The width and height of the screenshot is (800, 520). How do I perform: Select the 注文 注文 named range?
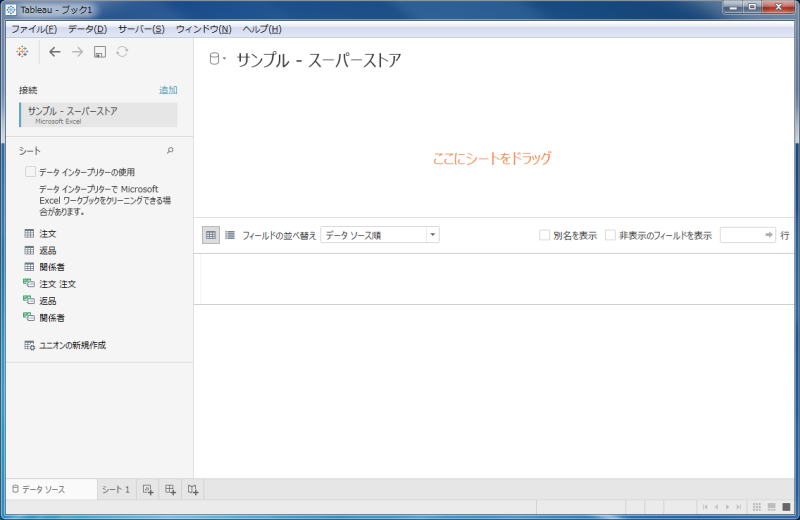pos(49,284)
